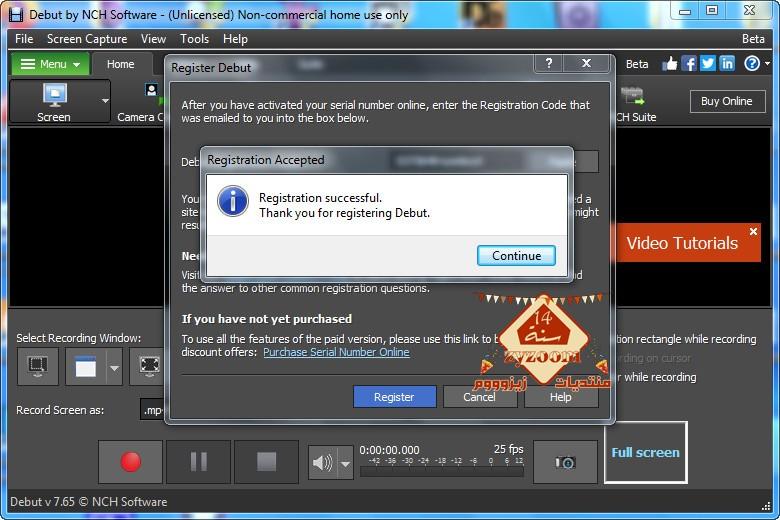This screenshot has width=780, height=520.
Task: Open the Help menu
Action: tap(235, 39)
